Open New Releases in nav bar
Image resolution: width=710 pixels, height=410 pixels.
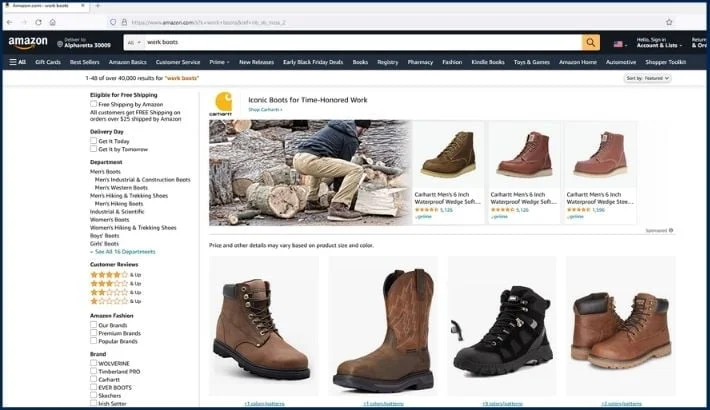click(x=256, y=62)
